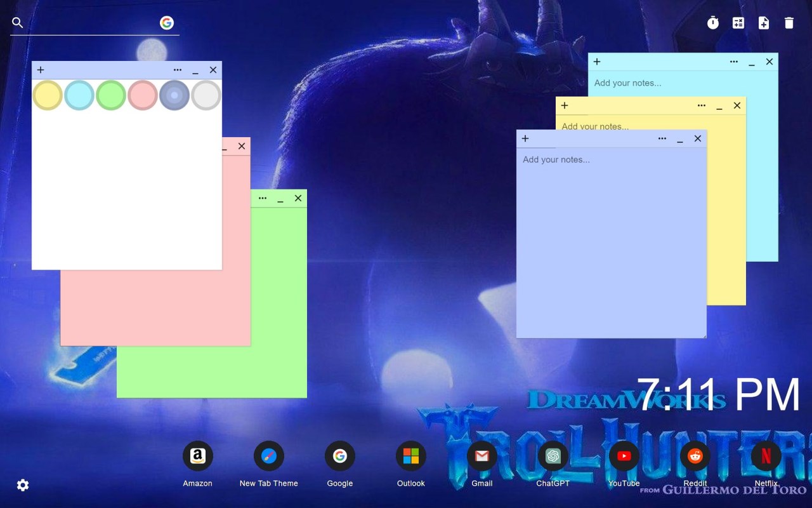Image resolution: width=812 pixels, height=508 pixels.
Task: Open the Amazon shortcut
Action: (x=198, y=456)
